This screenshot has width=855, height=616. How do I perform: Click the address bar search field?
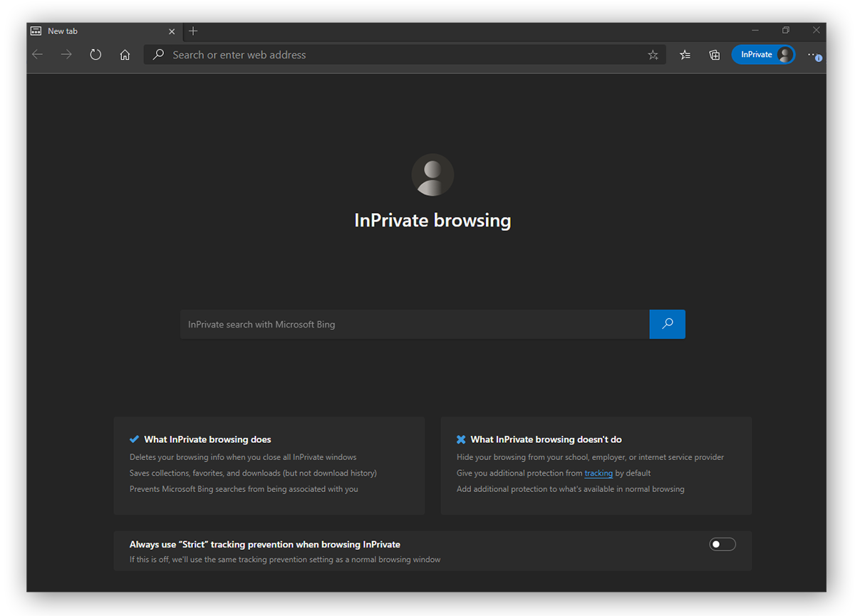tap(405, 55)
